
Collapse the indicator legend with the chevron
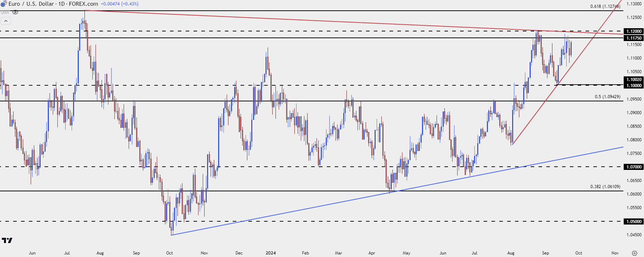6,21
